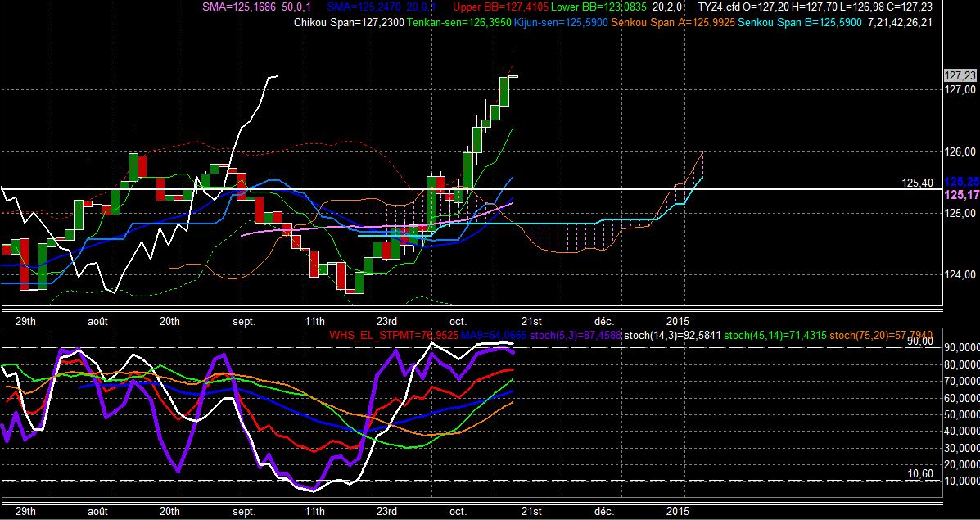This screenshot has height=520, width=980.
Task: Click the current price tag 127,23
Action: click(960, 75)
